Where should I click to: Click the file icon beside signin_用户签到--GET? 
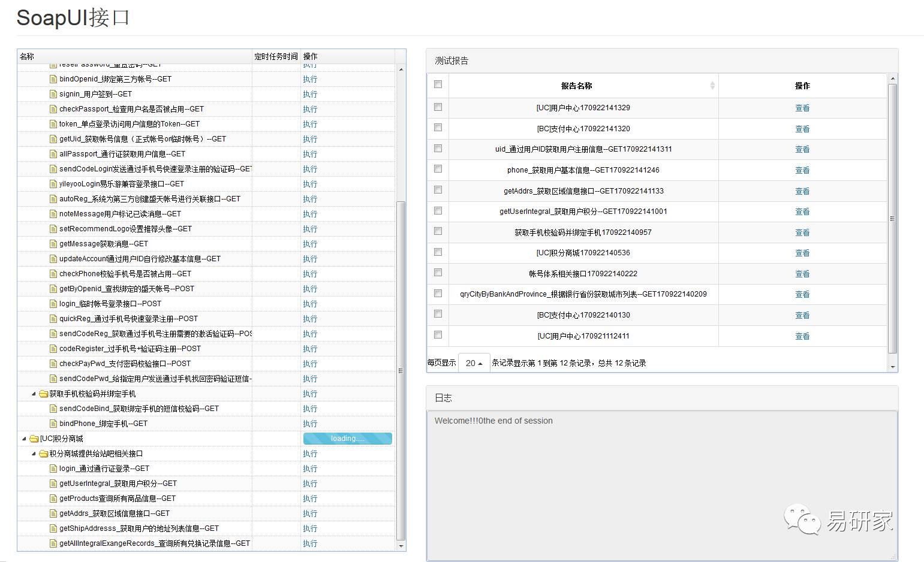(x=53, y=94)
